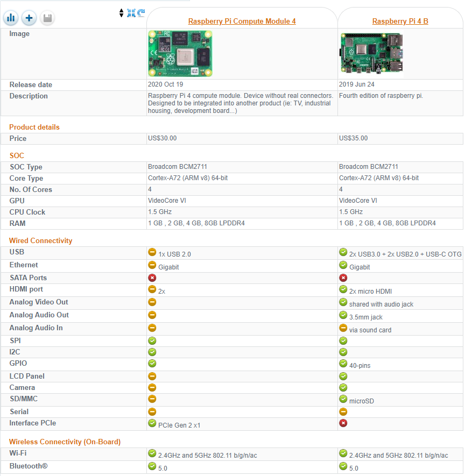Screen dimensions: 465x476
Task: Click green SPI check for Compute Module 4
Action: pos(152,341)
